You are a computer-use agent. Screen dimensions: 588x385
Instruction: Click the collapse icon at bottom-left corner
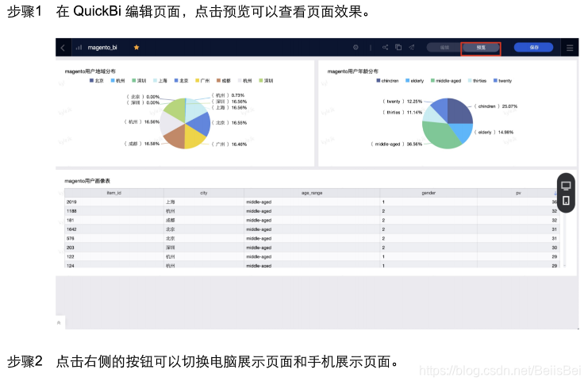(x=59, y=322)
